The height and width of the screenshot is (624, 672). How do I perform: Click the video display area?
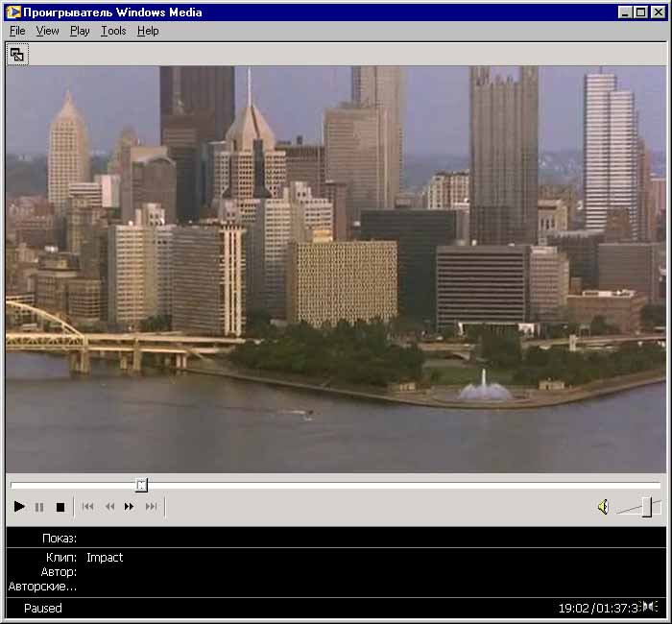pyautogui.click(x=335, y=269)
